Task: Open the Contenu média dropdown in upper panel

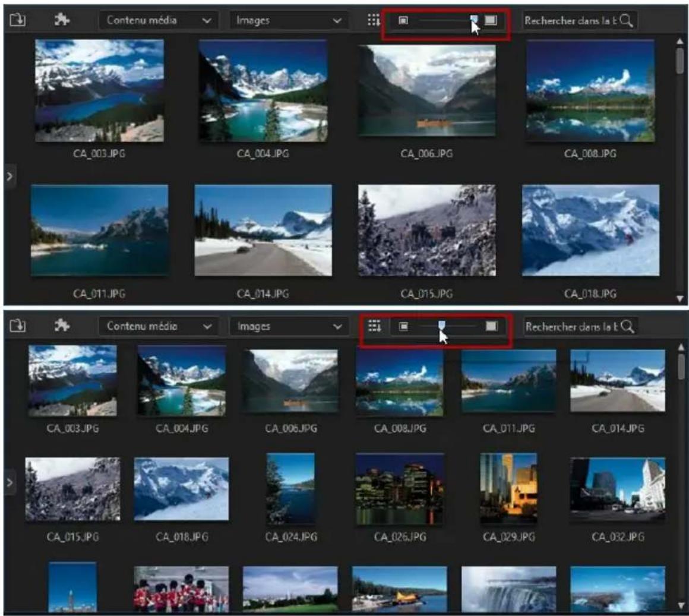Action: coord(159,20)
